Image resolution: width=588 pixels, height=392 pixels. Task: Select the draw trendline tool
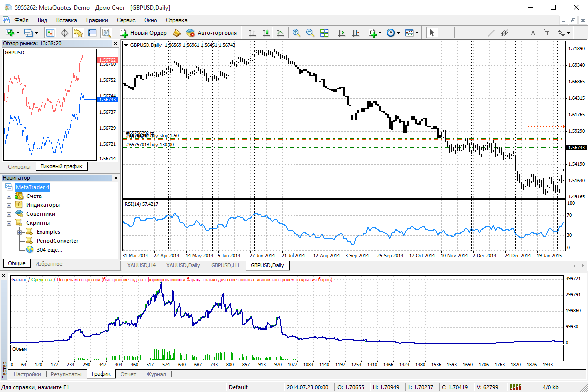click(x=491, y=33)
